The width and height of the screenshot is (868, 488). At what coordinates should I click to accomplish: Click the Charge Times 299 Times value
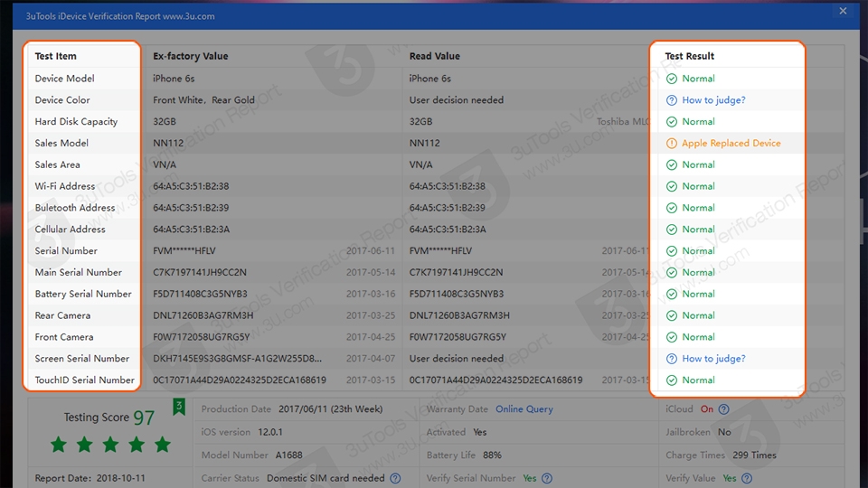(754, 455)
